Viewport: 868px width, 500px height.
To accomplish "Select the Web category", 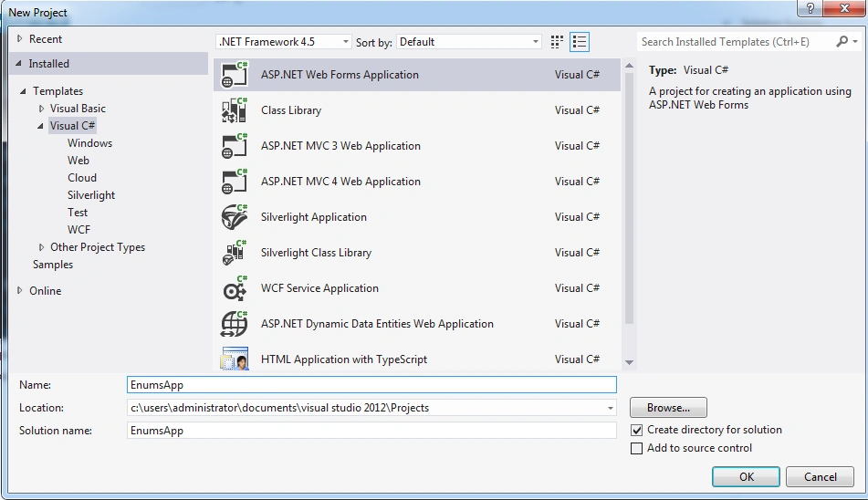I will pyautogui.click(x=78, y=161).
